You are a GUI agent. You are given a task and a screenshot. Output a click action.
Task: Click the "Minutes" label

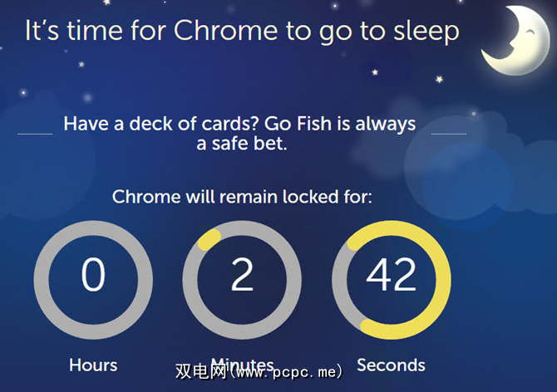click(x=242, y=365)
